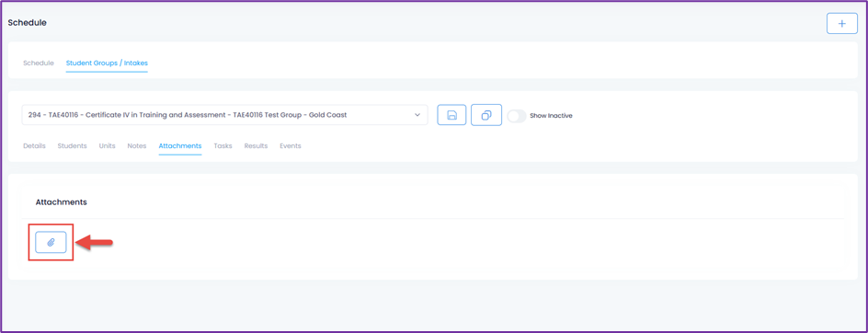View the Notes sub-tab
The height and width of the screenshot is (333, 868).
click(x=137, y=146)
